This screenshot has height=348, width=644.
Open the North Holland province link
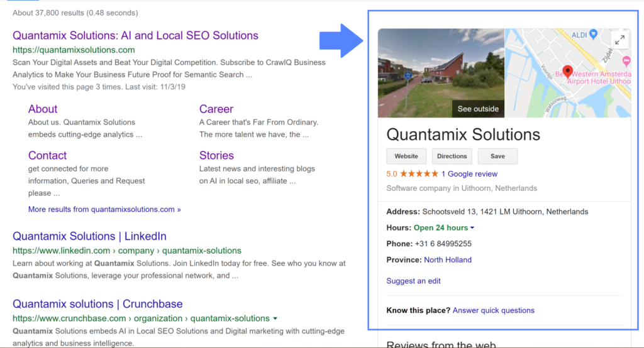tap(448, 260)
